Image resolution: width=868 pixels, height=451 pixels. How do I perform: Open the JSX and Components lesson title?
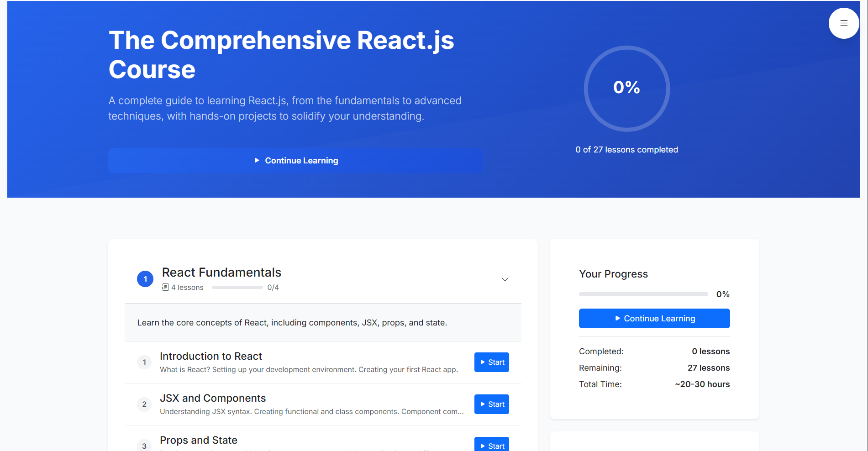(213, 398)
